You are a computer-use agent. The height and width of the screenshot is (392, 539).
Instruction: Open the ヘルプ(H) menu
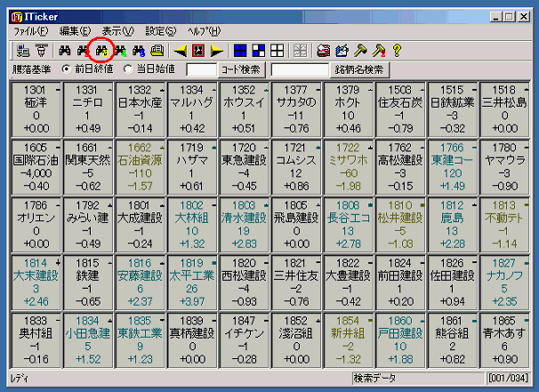(204, 31)
